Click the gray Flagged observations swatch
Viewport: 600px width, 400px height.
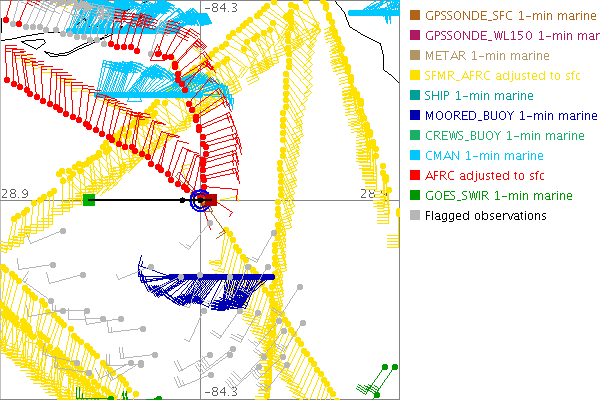pyautogui.click(x=415, y=215)
